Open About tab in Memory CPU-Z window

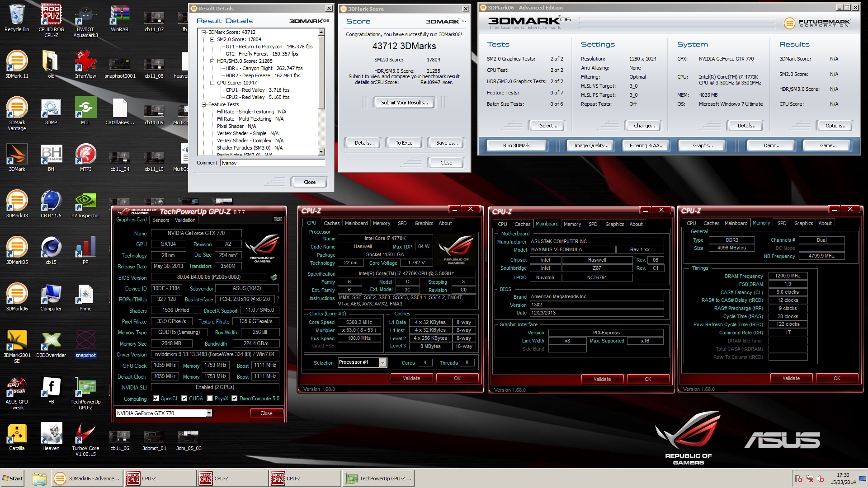[825, 223]
